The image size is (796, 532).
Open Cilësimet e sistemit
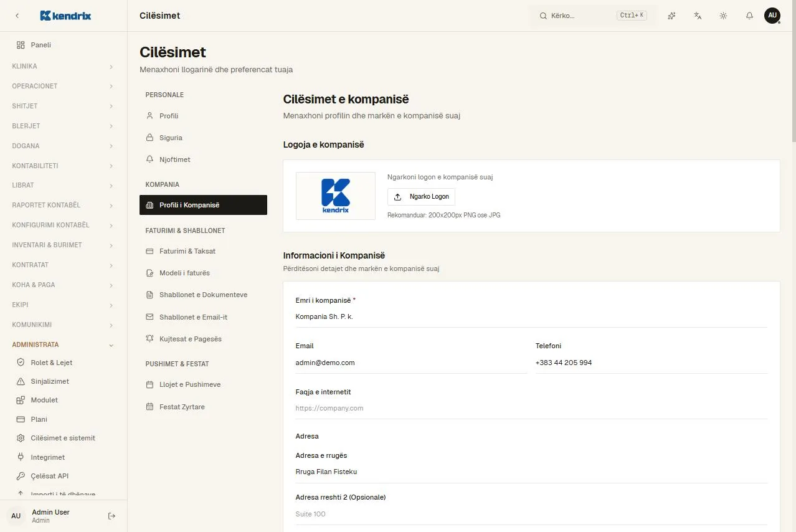64,438
